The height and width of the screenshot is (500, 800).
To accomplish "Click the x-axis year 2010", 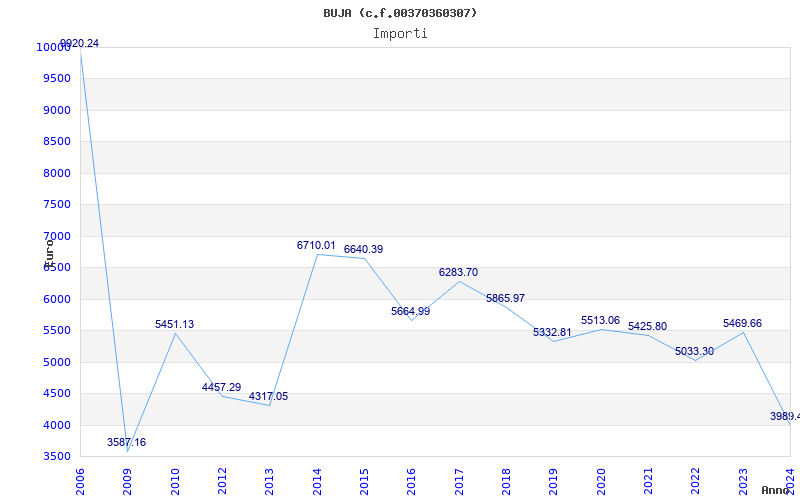I will click(175, 482).
